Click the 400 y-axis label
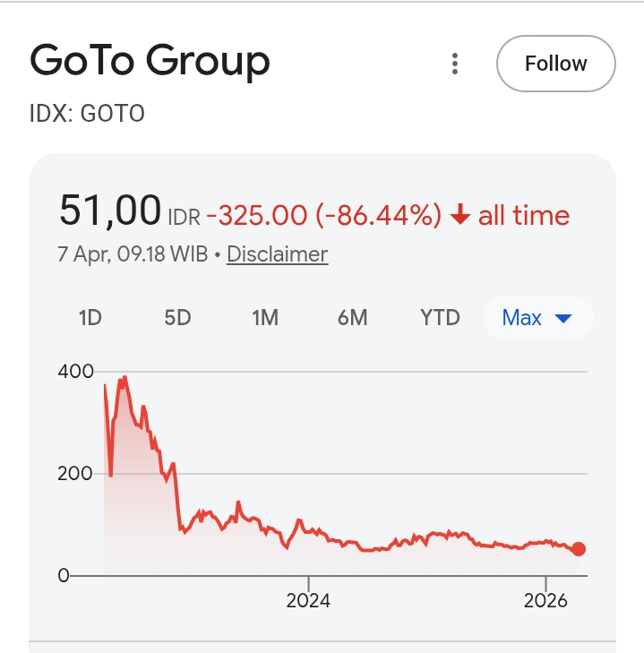The image size is (644, 653). pyautogui.click(x=75, y=371)
